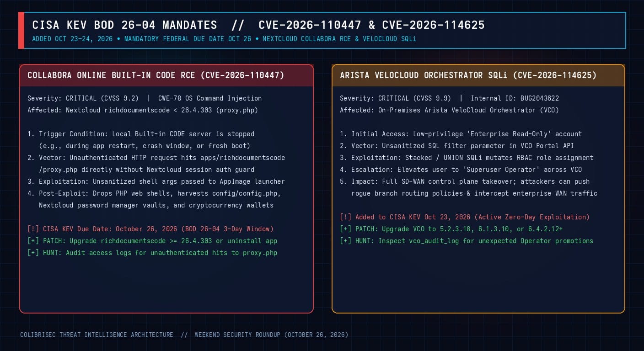Screen dimensions: 644x351
Task: Click '(e.g., during app restart, crash window' line
Action: pyautogui.click(x=145, y=146)
